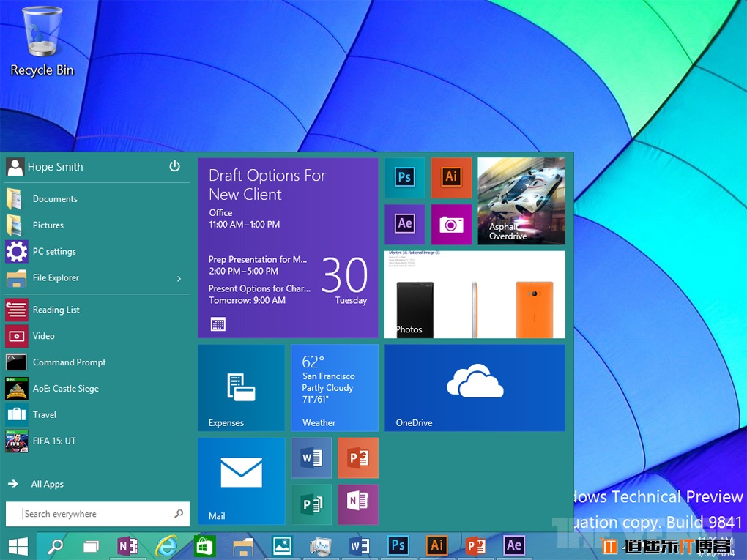
Task: Expand File Explorer jump list arrow
Action: (x=179, y=279)
